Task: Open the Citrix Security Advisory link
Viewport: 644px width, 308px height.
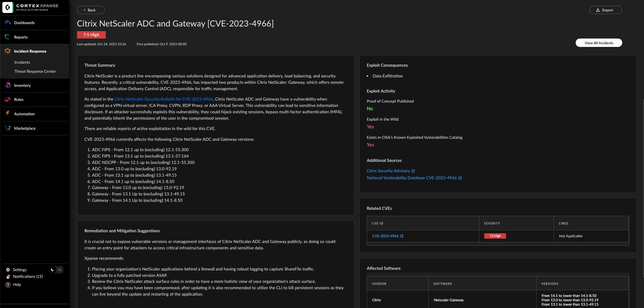Action: 388,171
